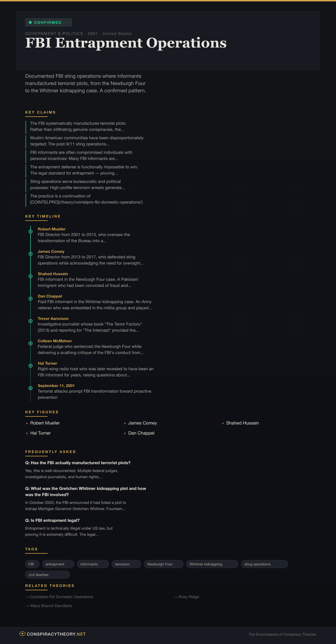Click the civil liberties tag

(x=47, y=575)
